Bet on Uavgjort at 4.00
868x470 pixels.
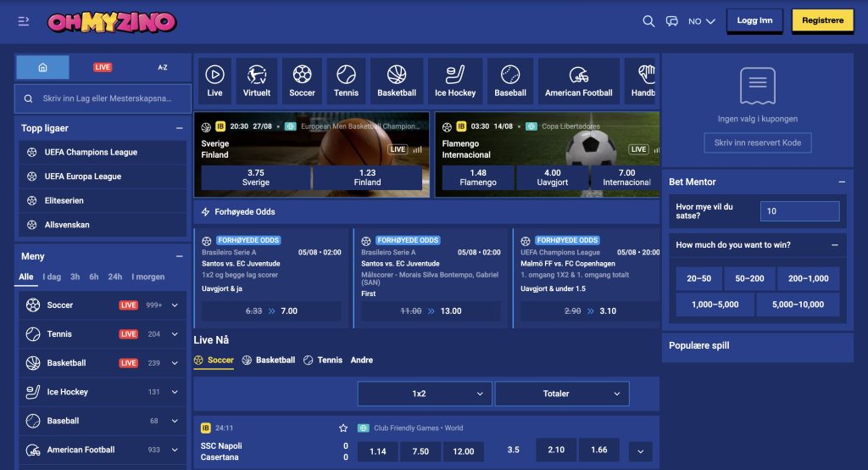553,177
